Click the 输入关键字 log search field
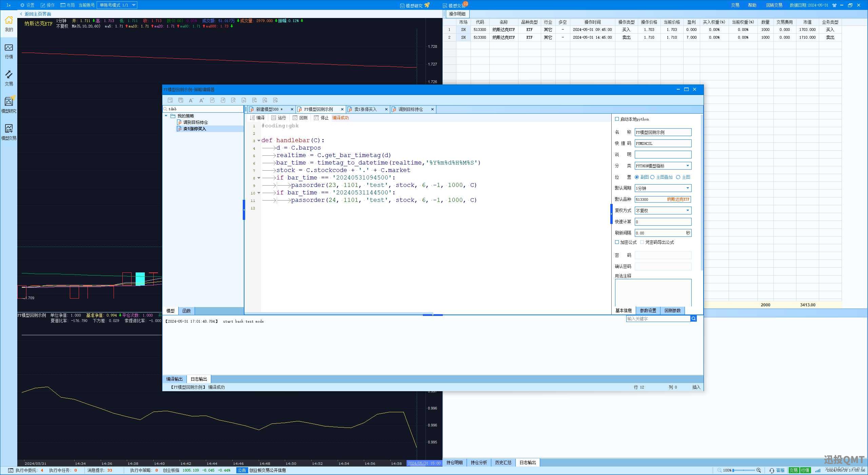 pos(658,319)
